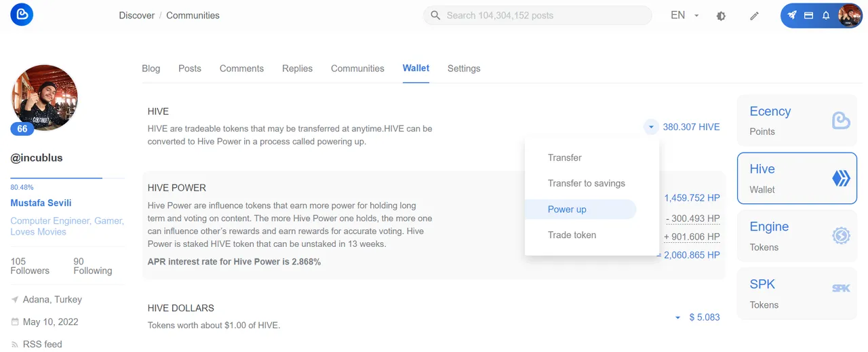Expand the EN language dropdown
The height and width of the screenshot is (352, 868).
tap(684, 15)
